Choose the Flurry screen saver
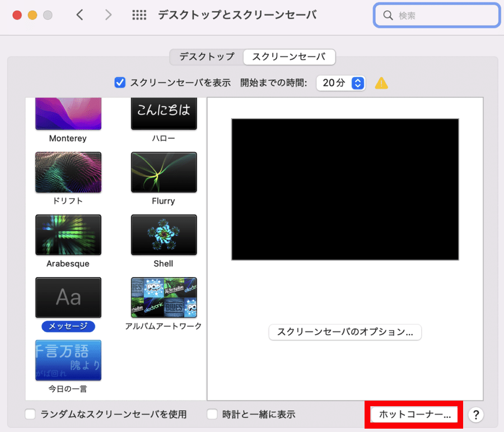Viewport: 504px width, 432px height. [164, 172]
